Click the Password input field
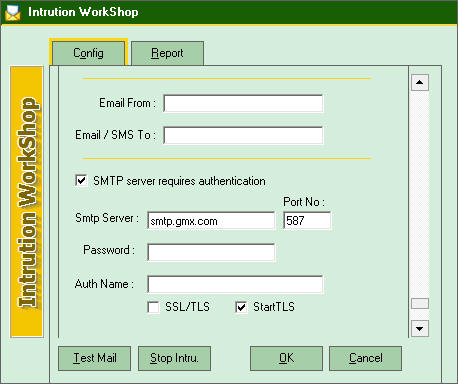 [x=211, y=252]
